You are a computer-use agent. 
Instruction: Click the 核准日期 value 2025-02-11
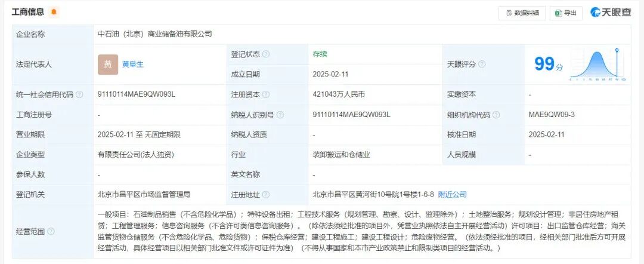pos(546,134)
